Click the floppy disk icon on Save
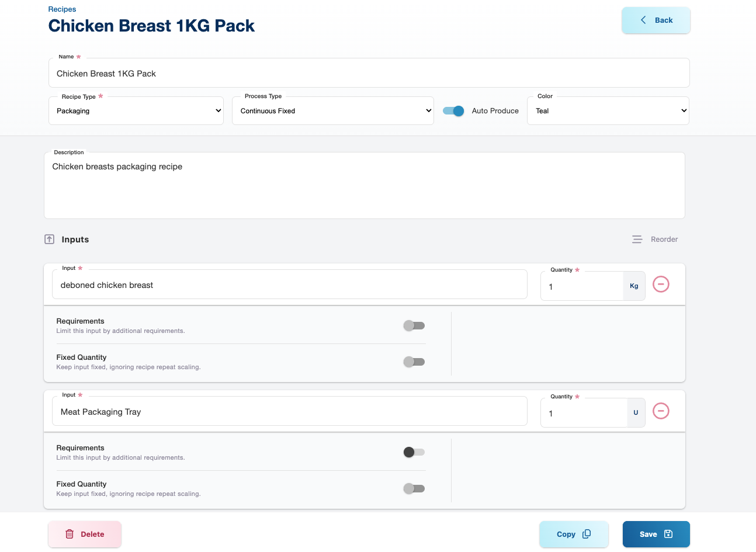This screenshot has height=552, width=756. point(668,534)
